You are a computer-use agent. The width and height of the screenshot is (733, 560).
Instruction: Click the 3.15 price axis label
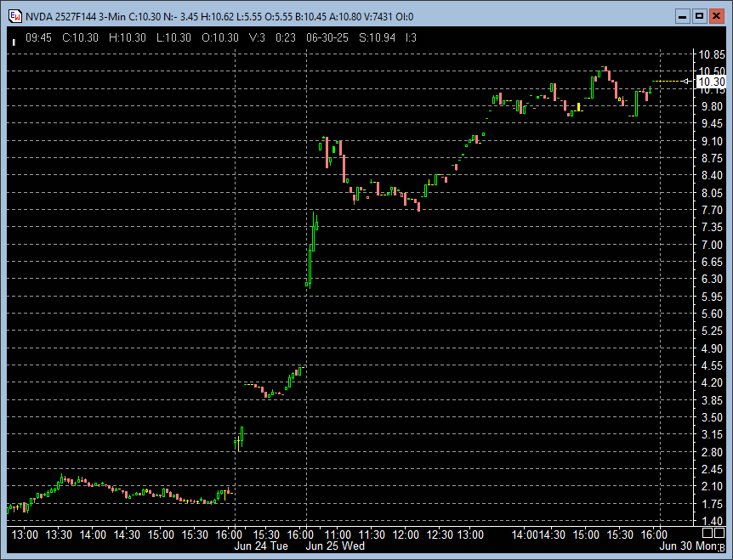point(712,435)
